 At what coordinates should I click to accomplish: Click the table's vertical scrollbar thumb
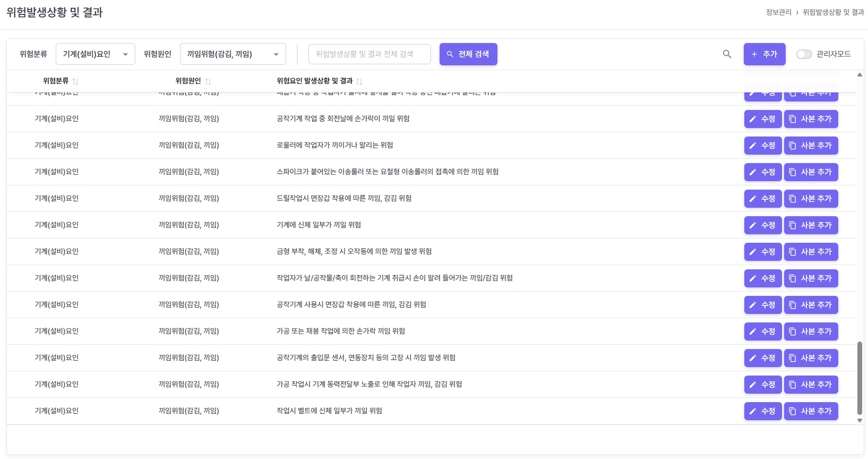[860, 377]
